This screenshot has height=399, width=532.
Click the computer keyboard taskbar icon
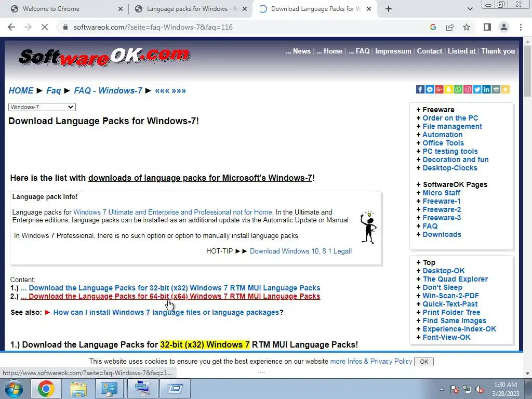(142, 389)
